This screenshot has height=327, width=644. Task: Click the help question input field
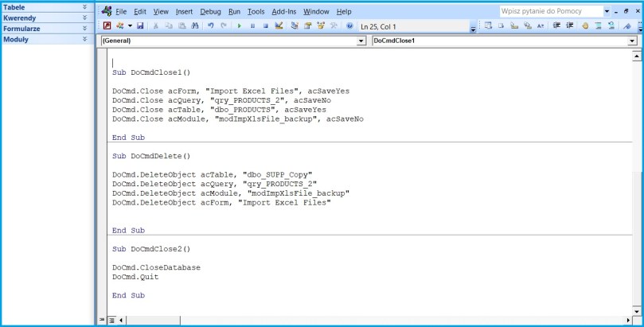[x=549, y=12]
